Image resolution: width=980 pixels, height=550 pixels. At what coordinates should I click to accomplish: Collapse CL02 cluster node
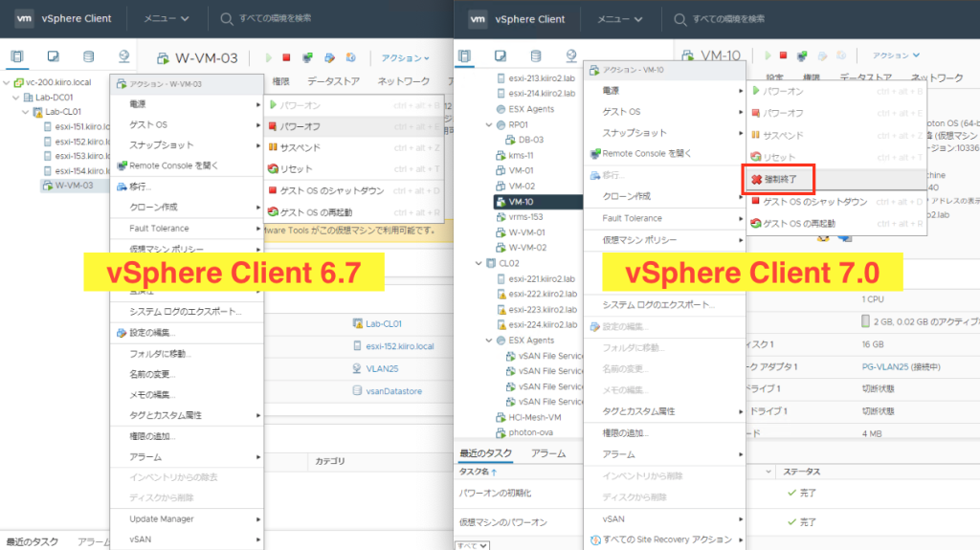(x=479, y=264)
